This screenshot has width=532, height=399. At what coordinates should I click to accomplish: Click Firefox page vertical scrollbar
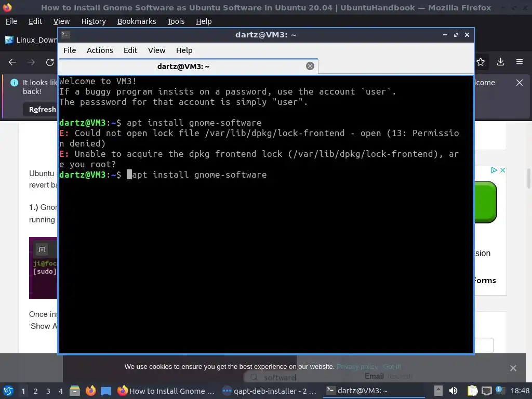tap(528, 179)
